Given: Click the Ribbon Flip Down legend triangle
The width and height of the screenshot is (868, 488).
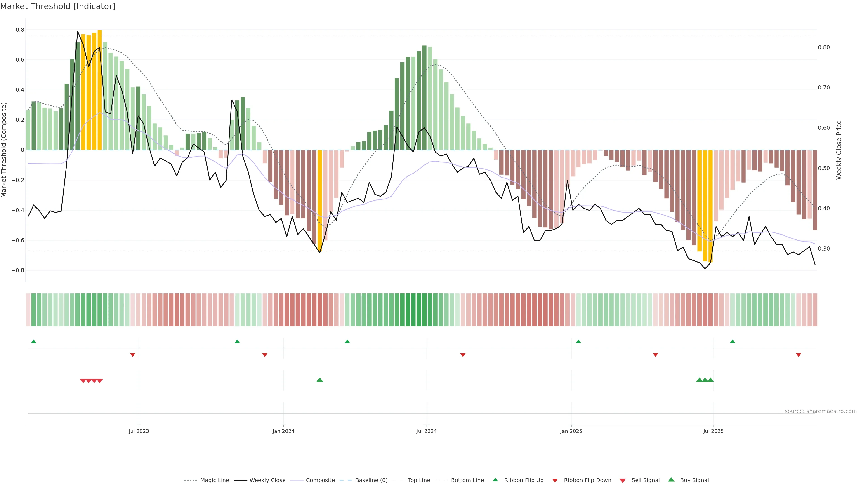Looking at the screenshot, I should (x=555, y=481).
